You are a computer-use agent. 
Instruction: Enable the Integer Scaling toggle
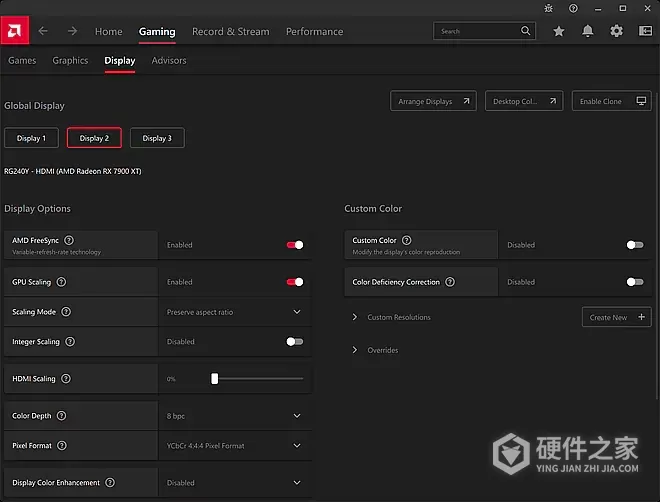(295, 342)
